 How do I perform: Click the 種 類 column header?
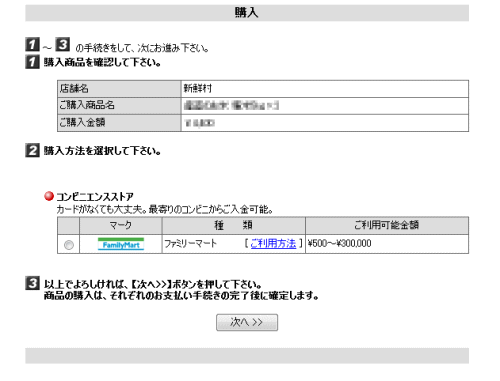tap(234, 226)
